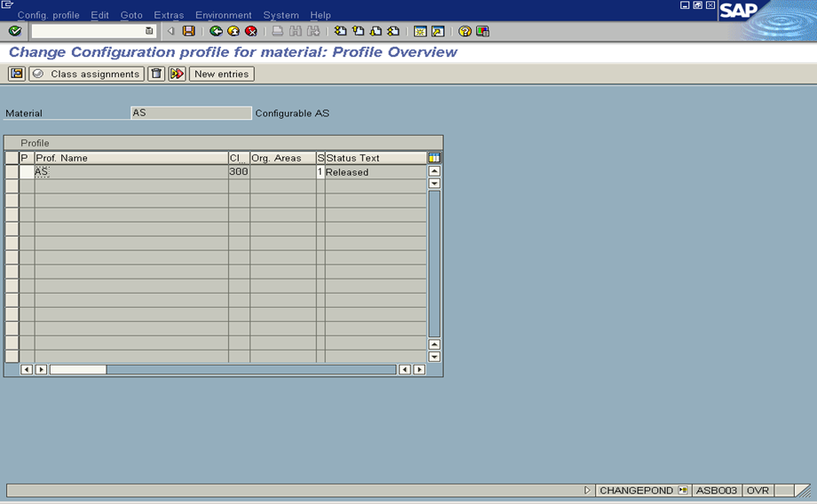Collapse the command field with the triangle arrow
Screen dimensions: 817x504
click(171, 31)
